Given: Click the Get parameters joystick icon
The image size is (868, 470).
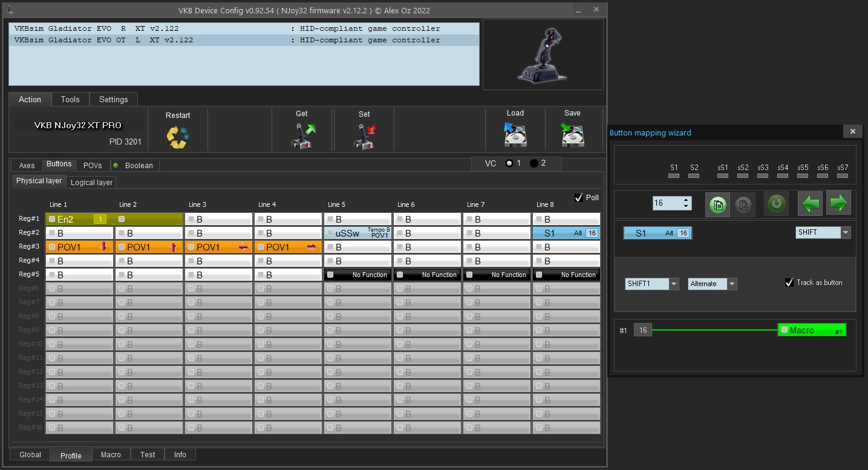Looking at the screenshot, I should pyautogui.click(x=303, y=135).
